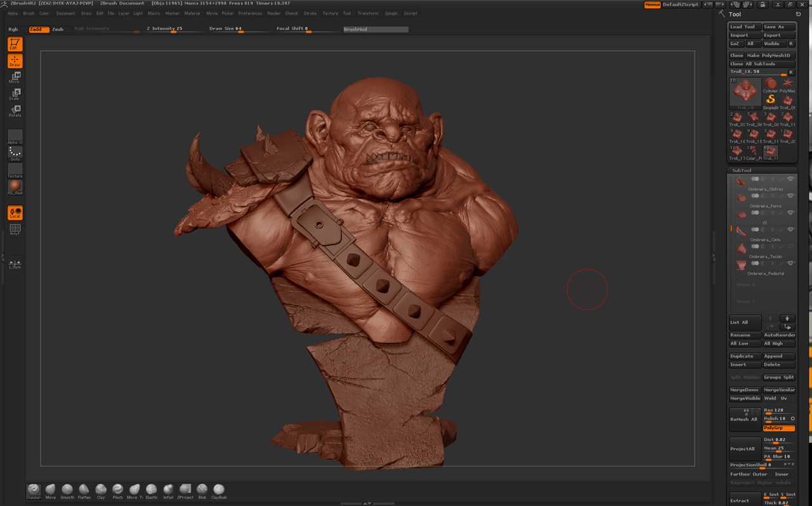Toggle PolyF polyframe display
The image size is (812, 506).
point(15,229)
